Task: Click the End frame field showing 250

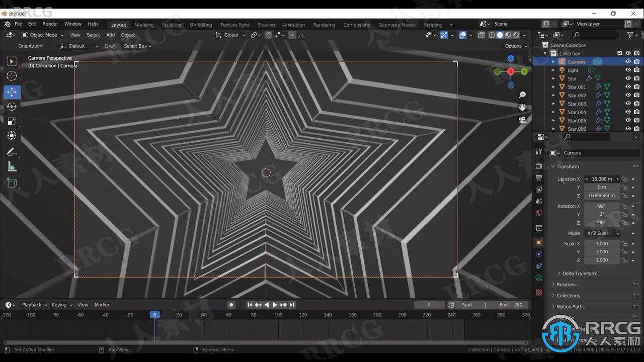Action: (x=512, y=305)
